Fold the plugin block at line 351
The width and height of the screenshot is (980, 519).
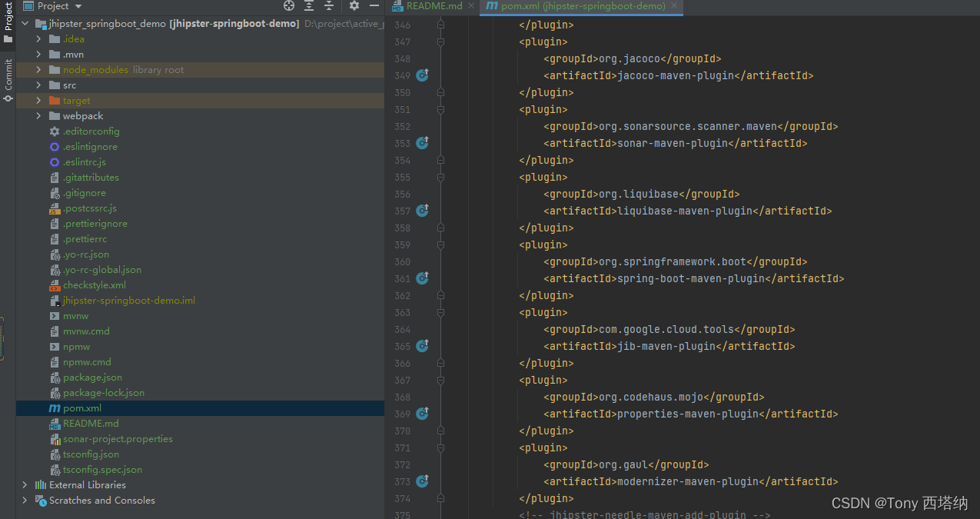pyautogui.click(x=440, y=109)
